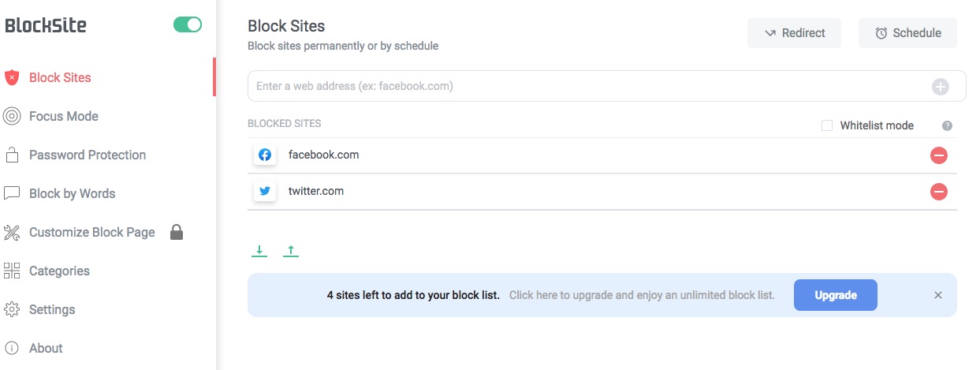980x370 pixels.
Task: Click the Redirect button
Action: [794, 33]
